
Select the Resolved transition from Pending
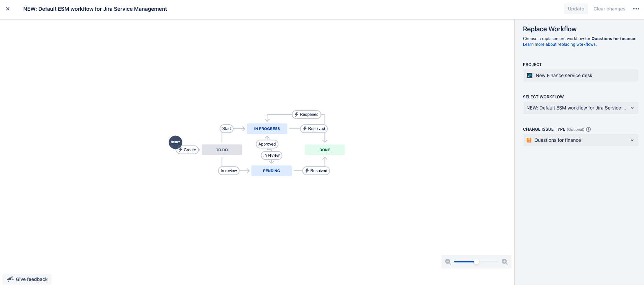tap(316, 171)
